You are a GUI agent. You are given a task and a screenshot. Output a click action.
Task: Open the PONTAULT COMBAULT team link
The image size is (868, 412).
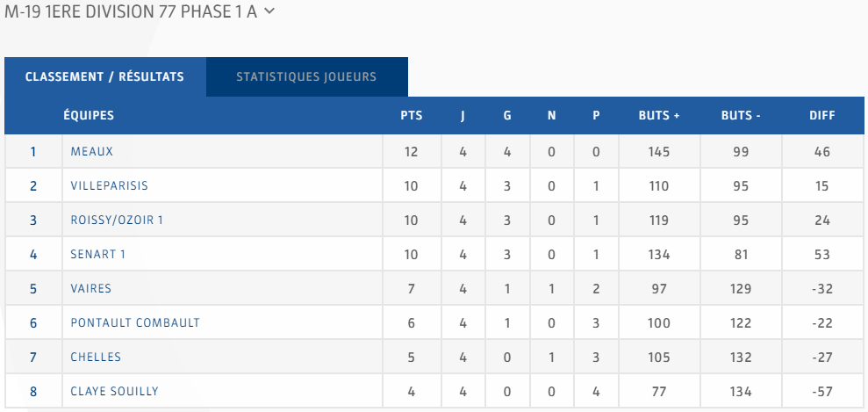tap(135, 323)
